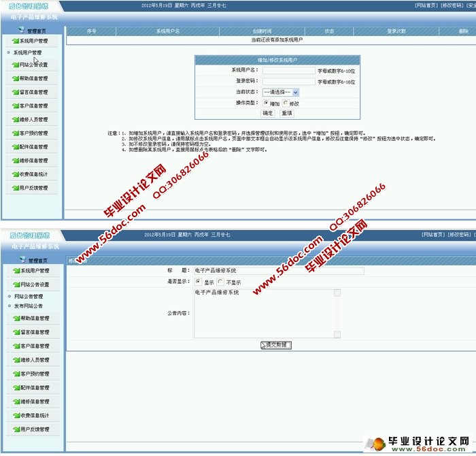Click folder icon beside 收费信息统计 on user-management page
The width and height of the screenshot is (476, 456).
click(x=16, y=174)
